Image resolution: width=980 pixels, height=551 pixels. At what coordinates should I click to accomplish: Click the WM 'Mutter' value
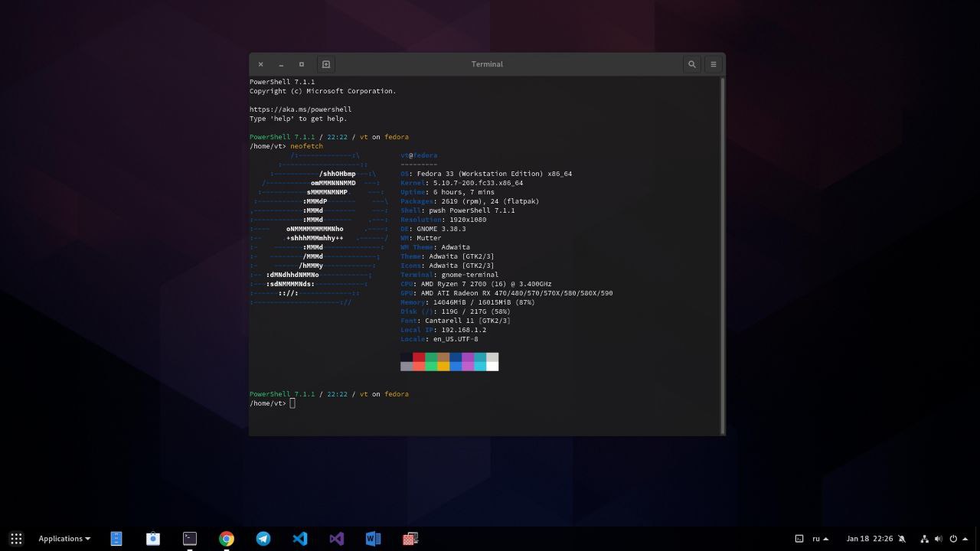pyautogui.click(x=429, y=238)
